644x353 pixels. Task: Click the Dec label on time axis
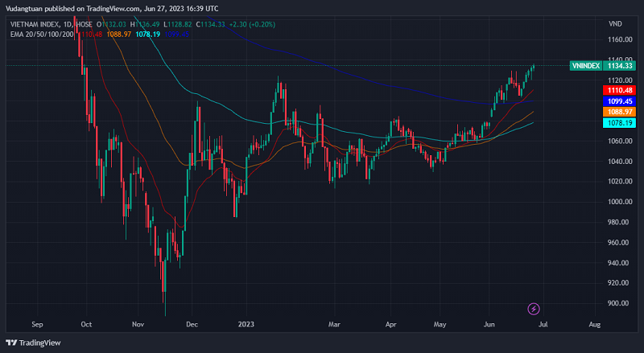(x=191, y=326)
